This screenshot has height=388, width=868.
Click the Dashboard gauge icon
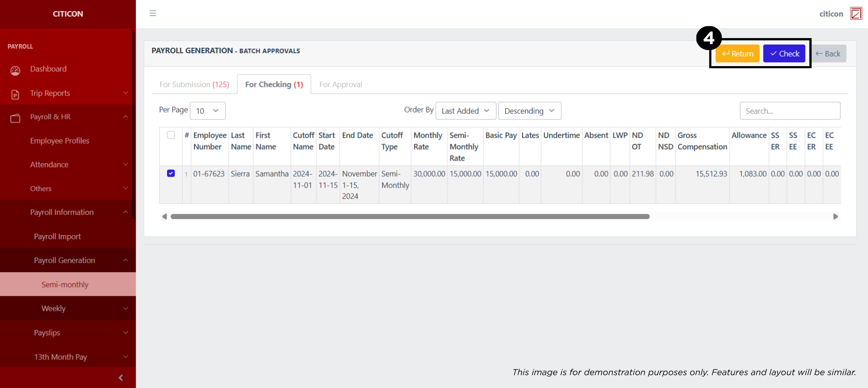[x=16, y=70]
